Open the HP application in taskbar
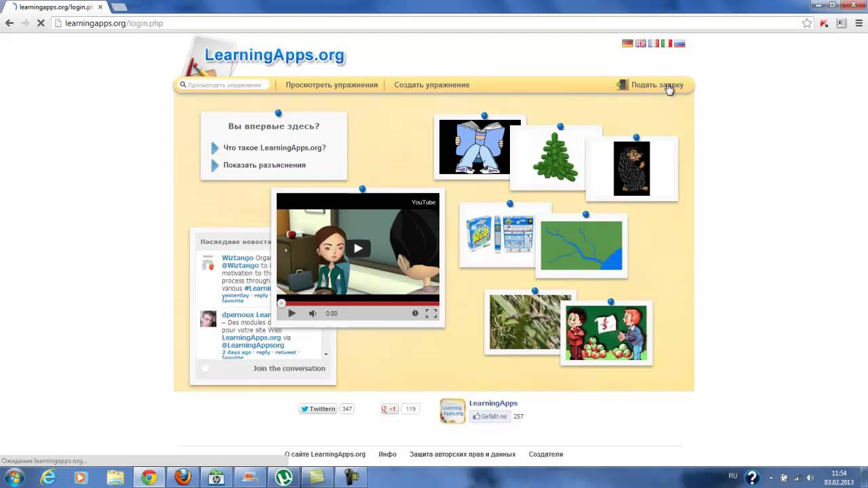 pos(216,477)
